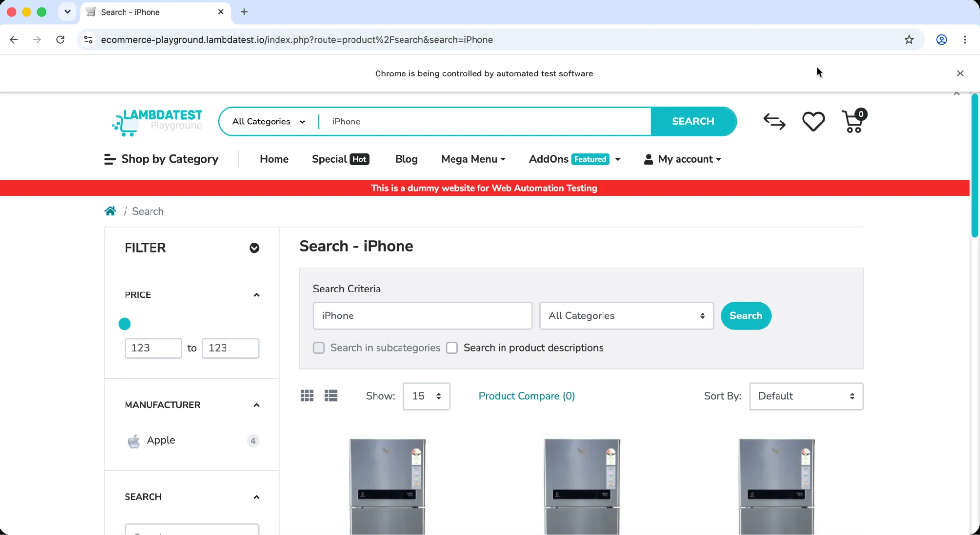The height and width of the screenshot is (535, 980).
Task: View site information icon in address bar
Action: [x=88, y=40]
